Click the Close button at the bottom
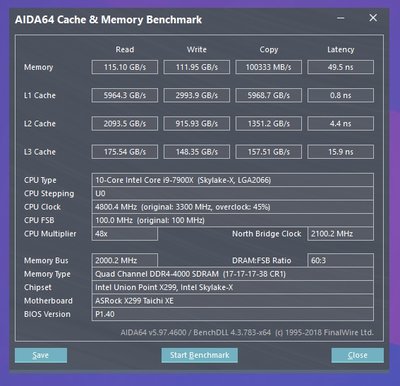This screenshot has height=386, width=400. click(357, 355)
